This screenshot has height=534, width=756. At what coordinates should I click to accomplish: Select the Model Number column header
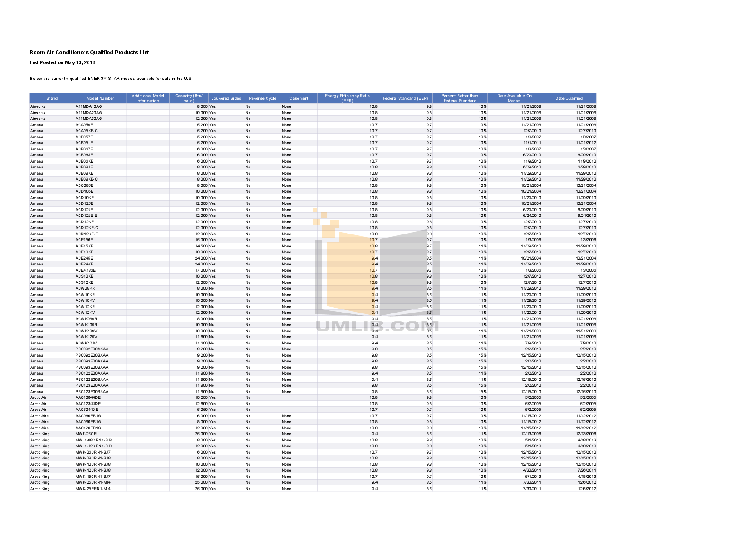coord(100,98)
